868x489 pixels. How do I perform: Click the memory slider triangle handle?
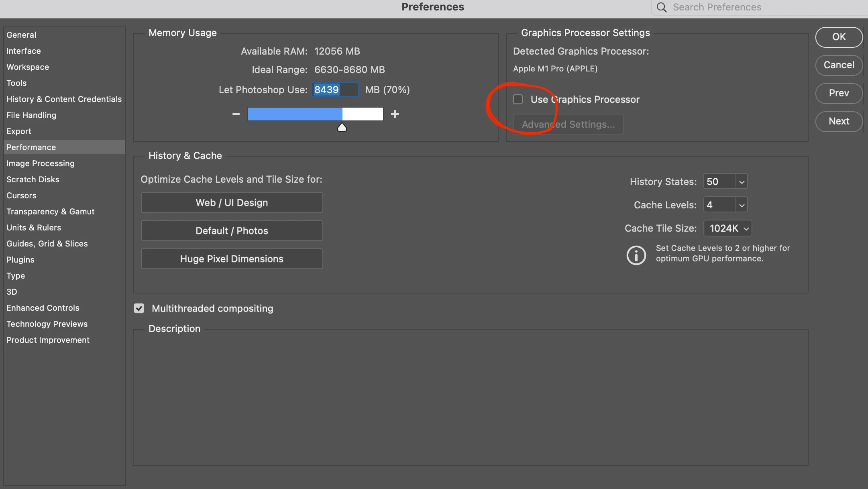(x=342, y=127)
